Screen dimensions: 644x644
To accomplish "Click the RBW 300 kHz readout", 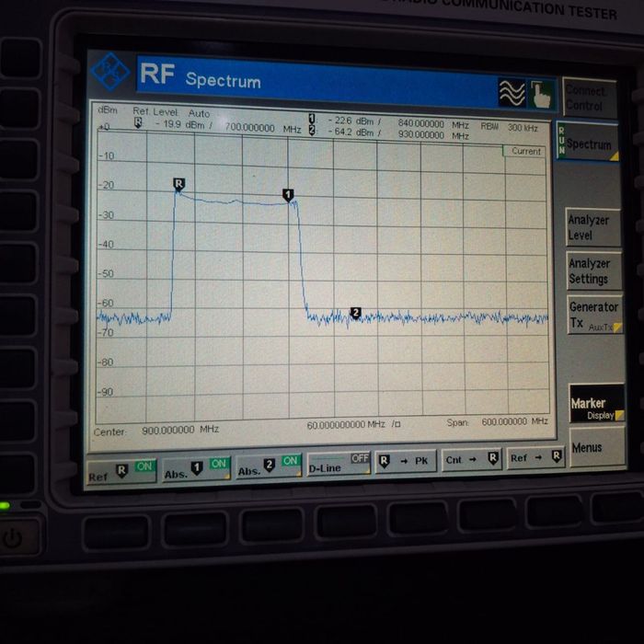I will click(x=509, y=127).
